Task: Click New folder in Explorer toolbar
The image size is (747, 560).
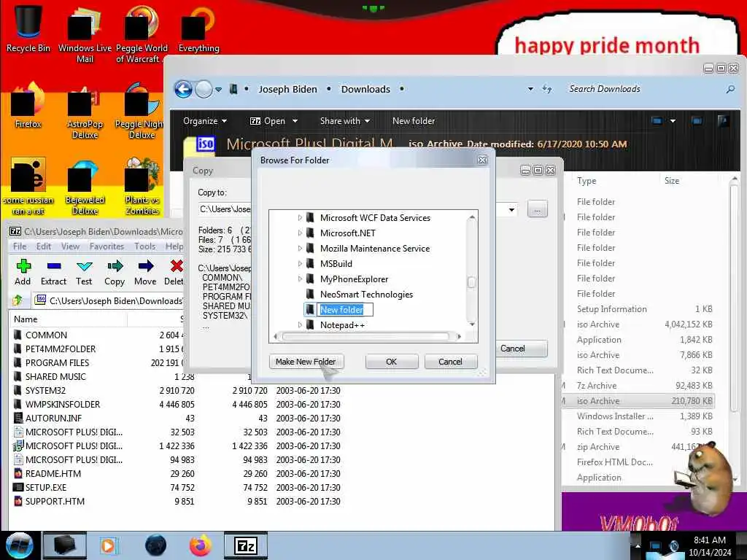Action: tap(414, 121)
